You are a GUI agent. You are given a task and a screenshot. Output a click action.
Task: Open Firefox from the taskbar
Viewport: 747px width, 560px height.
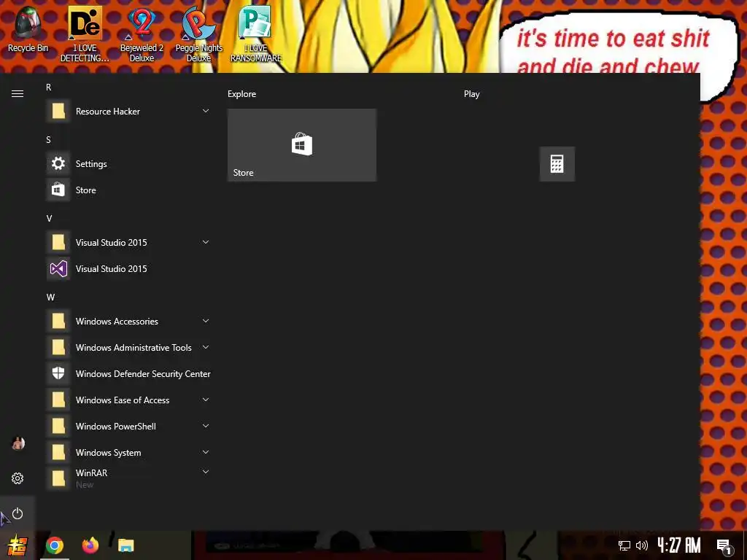(x=90, y=545)
